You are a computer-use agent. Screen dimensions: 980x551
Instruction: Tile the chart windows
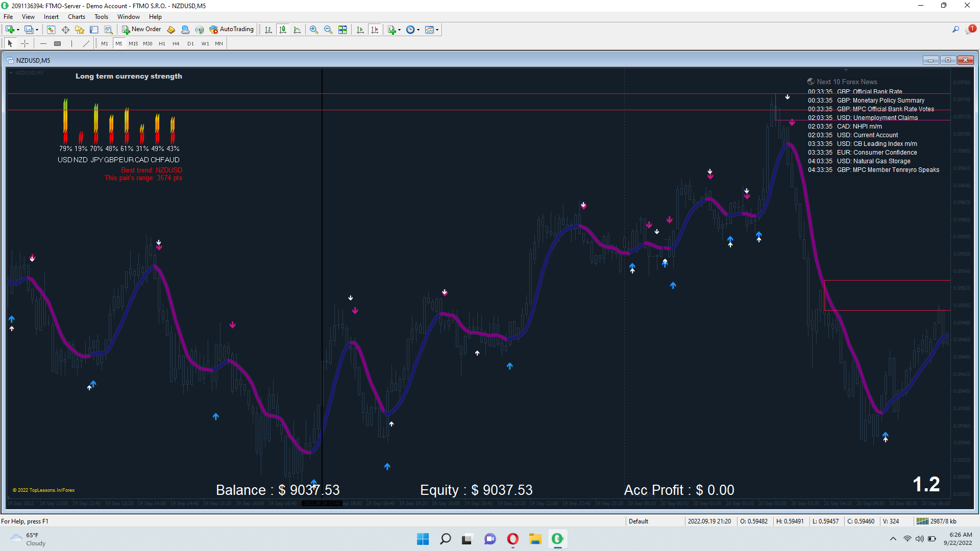(342, 30)
